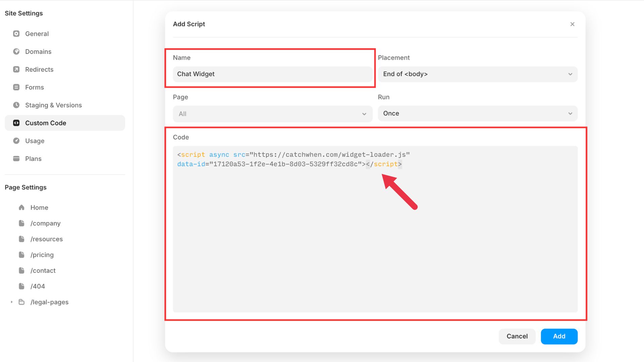Open /resources page settings
Screen dimensions: 644x362
tap(65, 239)
